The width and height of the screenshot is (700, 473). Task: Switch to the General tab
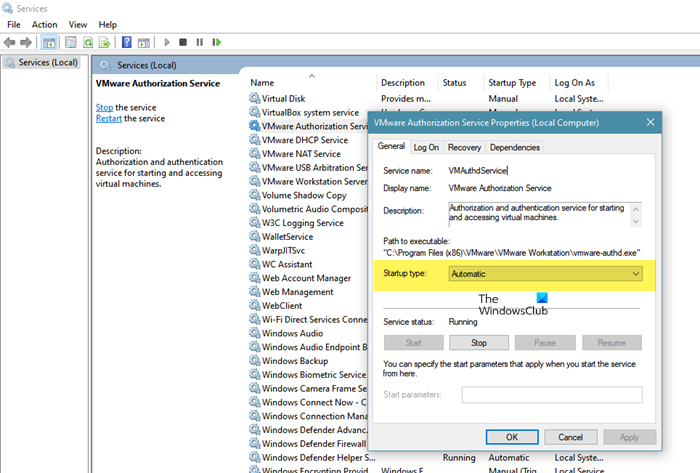click(391, 146)
